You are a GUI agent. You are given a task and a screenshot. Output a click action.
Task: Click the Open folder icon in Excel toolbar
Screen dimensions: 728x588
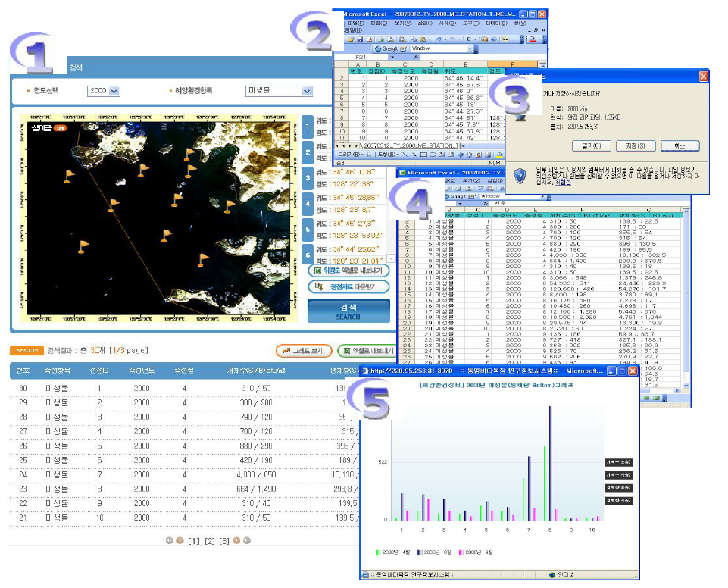[351, 39]
